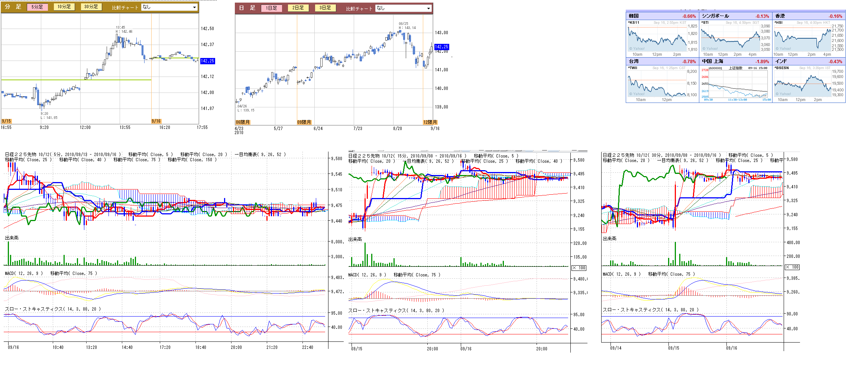This screenshot has width=868, height=376.
Task: Switch daily chart to 2日足
Action: point(298,8)
